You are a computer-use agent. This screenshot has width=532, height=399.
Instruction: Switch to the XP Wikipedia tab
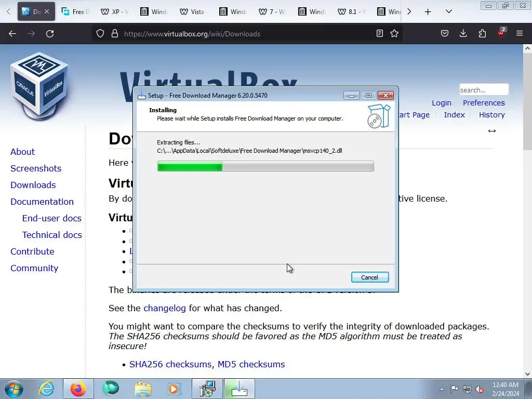115,11
